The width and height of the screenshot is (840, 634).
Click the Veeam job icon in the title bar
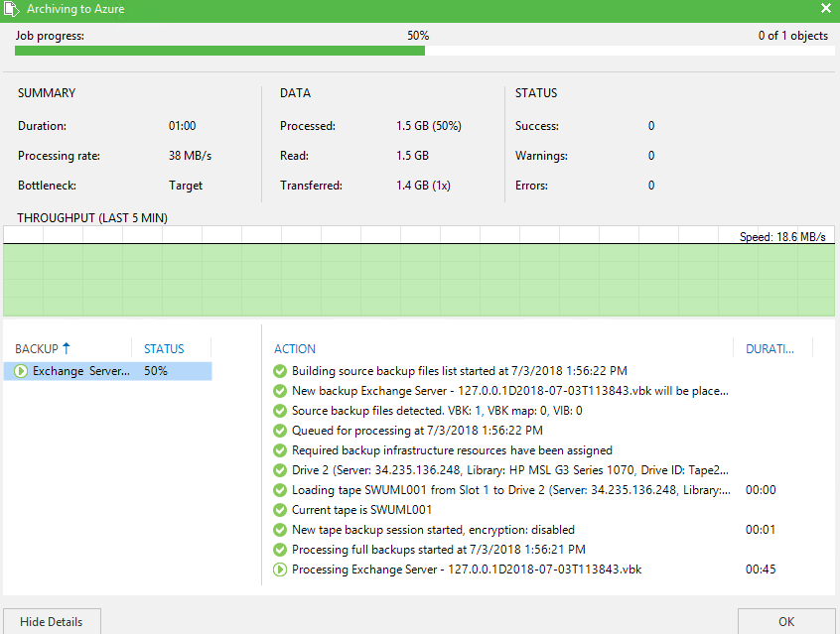(12, 9)
